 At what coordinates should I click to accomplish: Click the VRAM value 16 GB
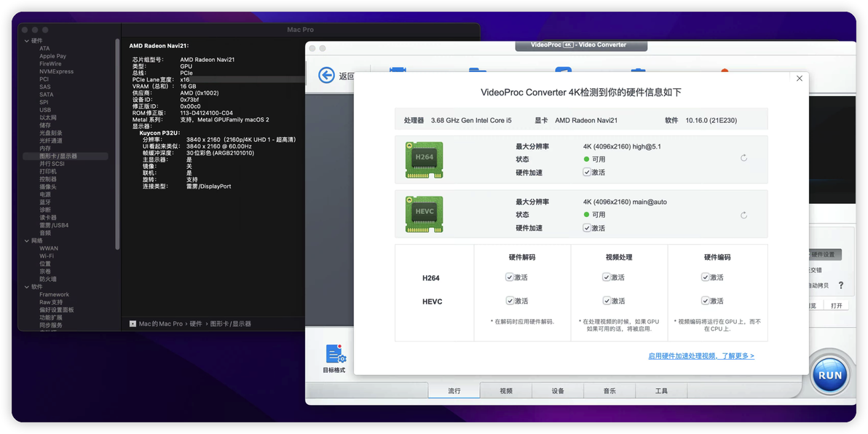(x=188, y=87)
